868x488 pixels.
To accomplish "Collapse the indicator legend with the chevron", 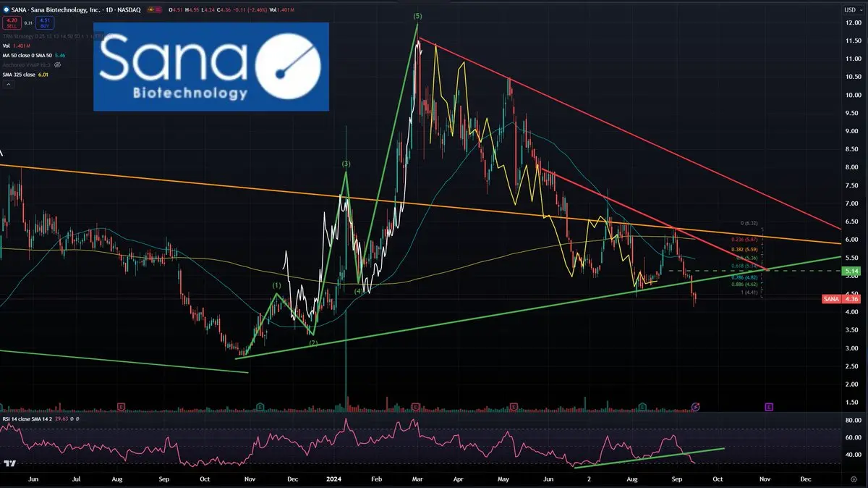I will click(x=9, y=84).
